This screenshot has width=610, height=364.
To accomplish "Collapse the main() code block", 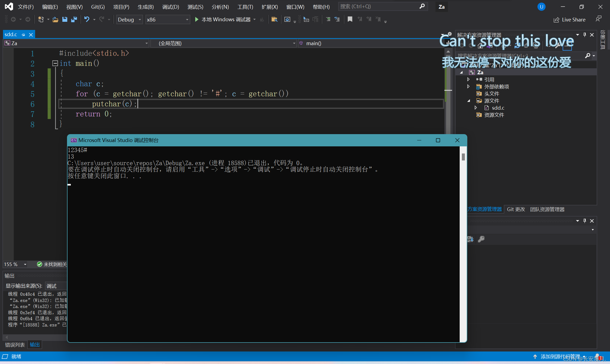I will coord(55,63).
